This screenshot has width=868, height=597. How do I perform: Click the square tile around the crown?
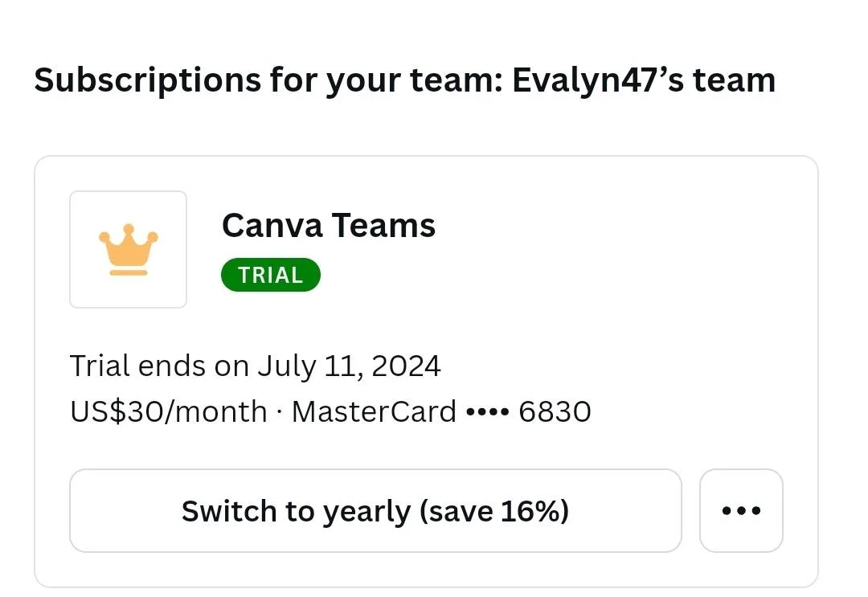[129, 250]
